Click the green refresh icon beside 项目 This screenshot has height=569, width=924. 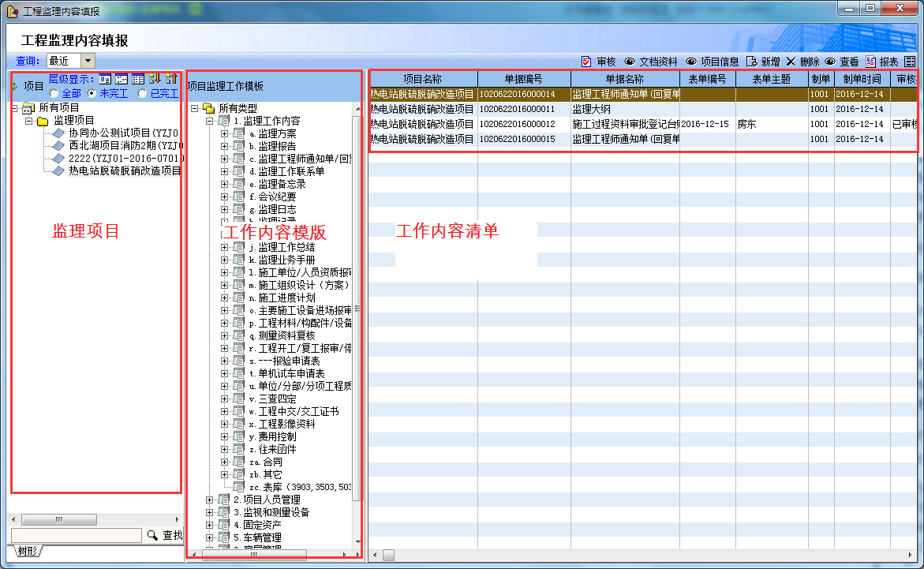(14, 86)
